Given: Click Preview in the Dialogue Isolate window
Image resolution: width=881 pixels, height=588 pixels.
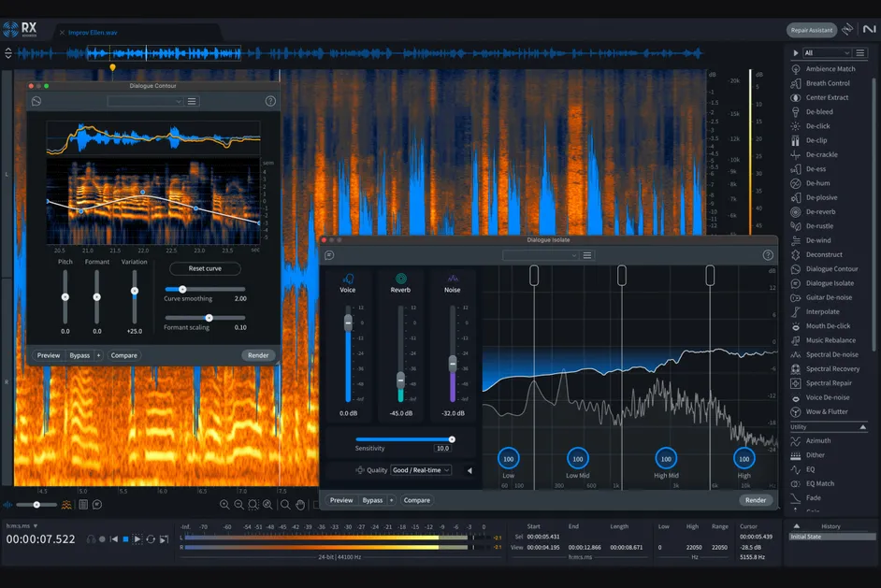Looking at the screenshot, I should click(x=341, y=500).
